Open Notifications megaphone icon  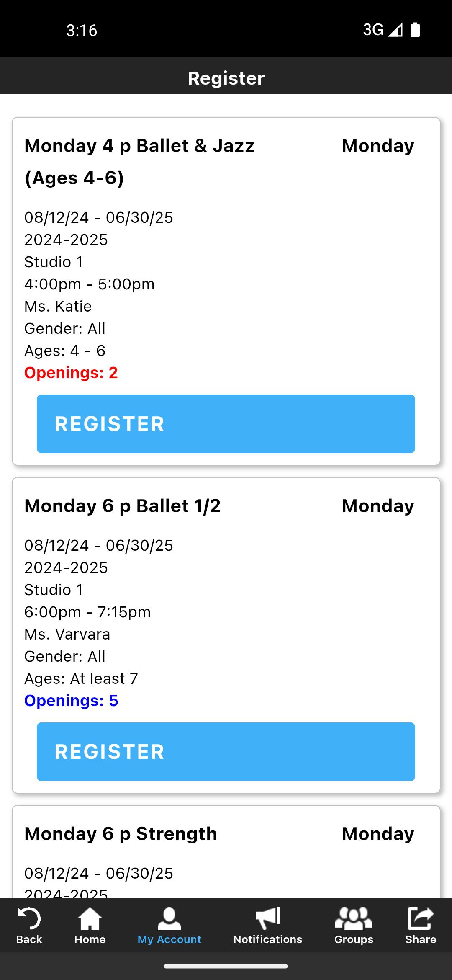[x=267, y=919]
